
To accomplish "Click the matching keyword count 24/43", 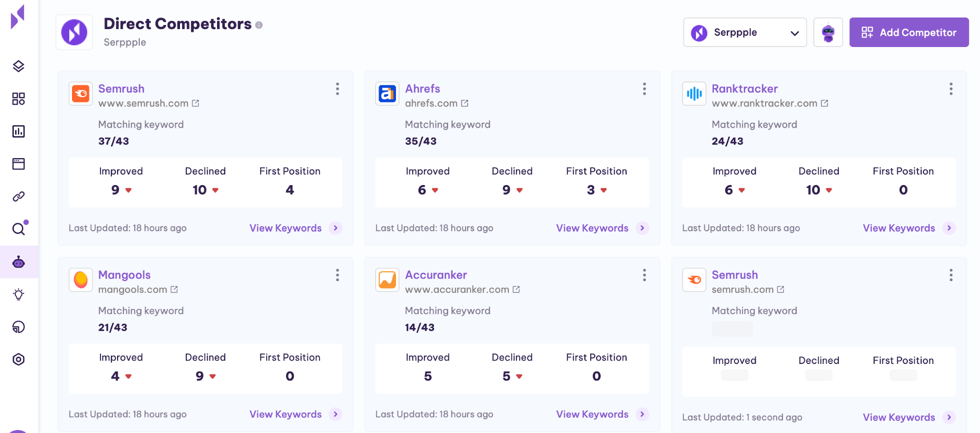I will click(x=728, y=141).
